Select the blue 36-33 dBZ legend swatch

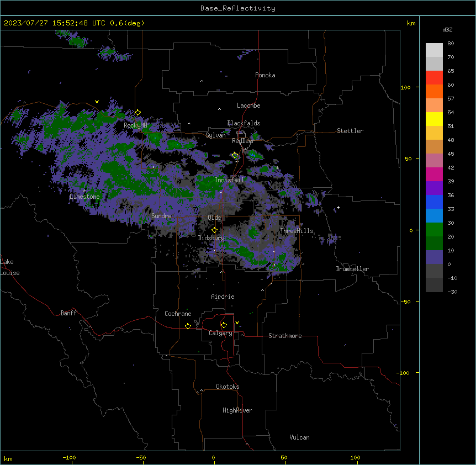pos(434,202)
